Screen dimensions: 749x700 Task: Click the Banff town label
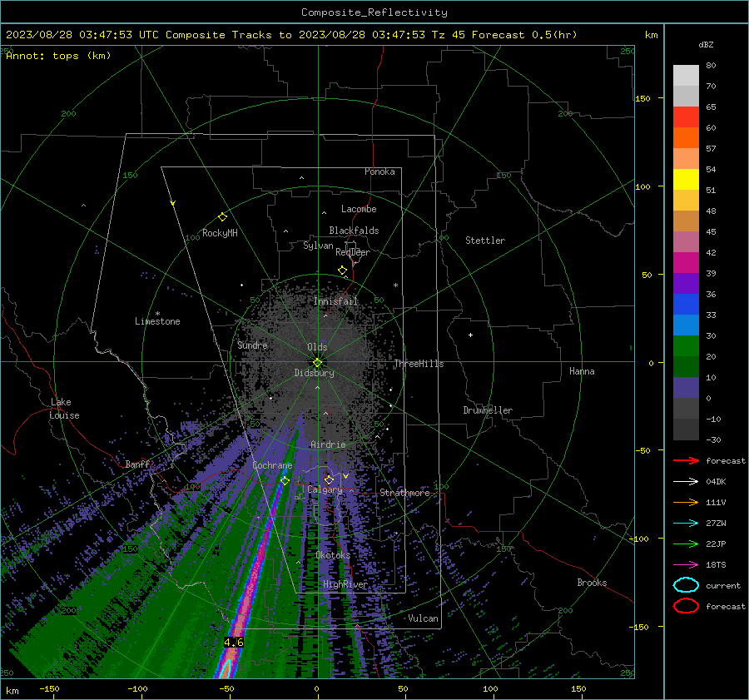(x=137, y=464)
